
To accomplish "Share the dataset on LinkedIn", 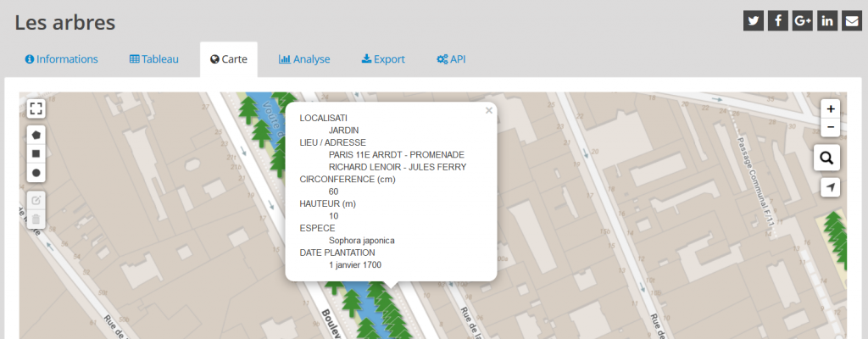I will pos(826,22).
